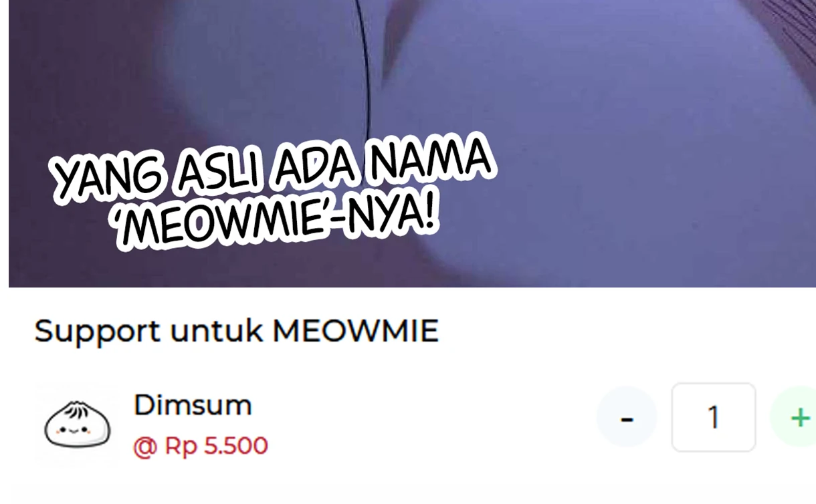Click the @ Rp 5.500 price text
This screenshot has width=816, height=504.
click(201, 446)
